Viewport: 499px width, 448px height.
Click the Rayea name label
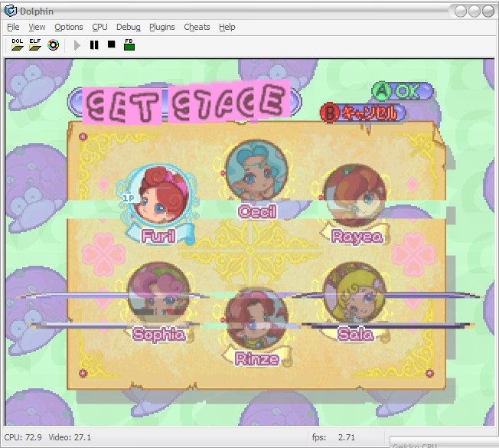click(x=357, y=237)
